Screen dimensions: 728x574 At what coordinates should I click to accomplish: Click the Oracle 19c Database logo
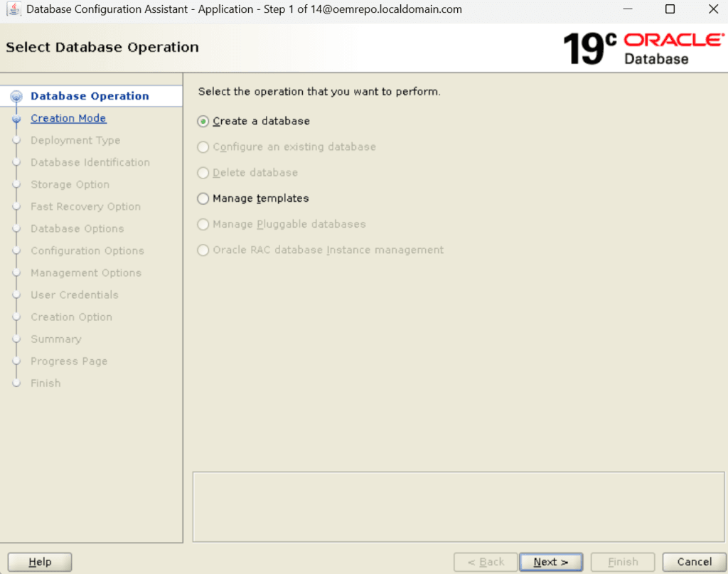(x=643, y=48)
